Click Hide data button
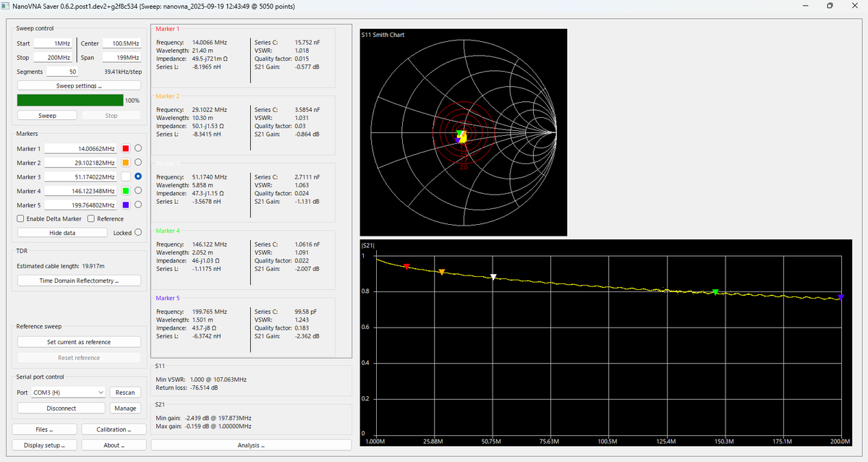 click(62, 233)
